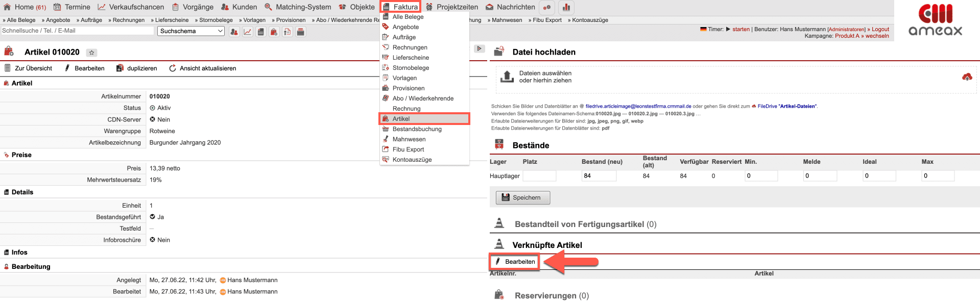Viewport: 980px width, 301px height.
Task: Click the favorite star next to Artikel 010020
Action: tap(91, 53)
